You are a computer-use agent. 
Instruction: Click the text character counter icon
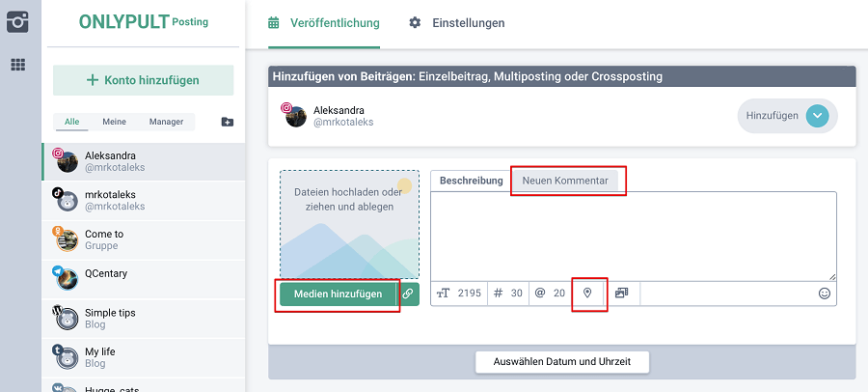444,294
